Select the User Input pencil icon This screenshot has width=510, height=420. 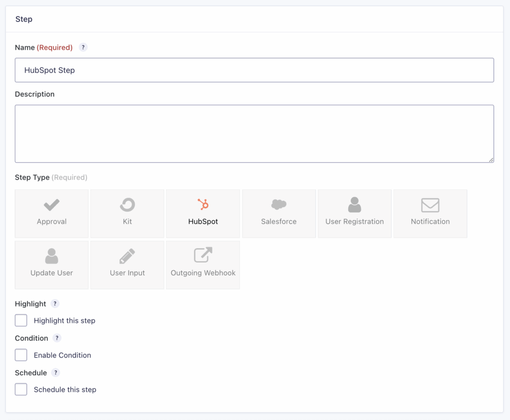127,265
